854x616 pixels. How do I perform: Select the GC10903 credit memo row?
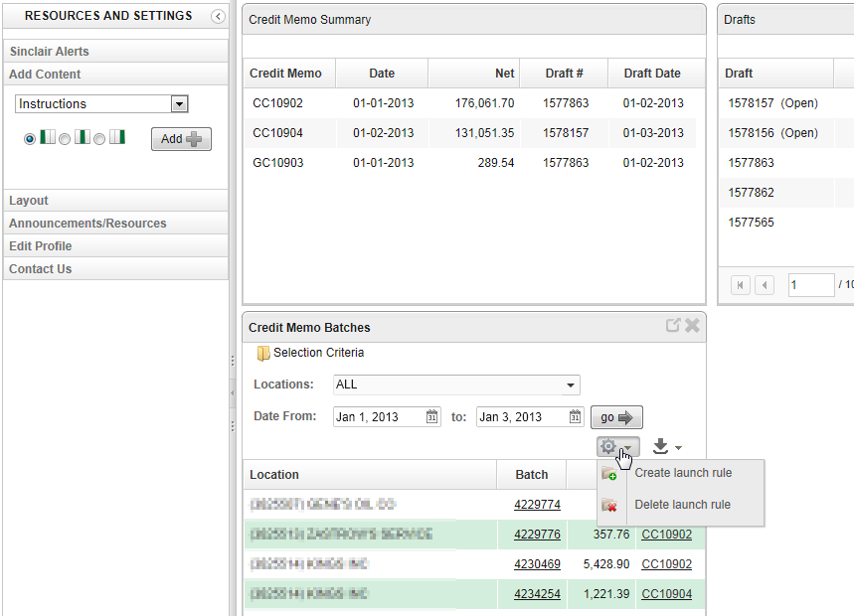(470, 163)
